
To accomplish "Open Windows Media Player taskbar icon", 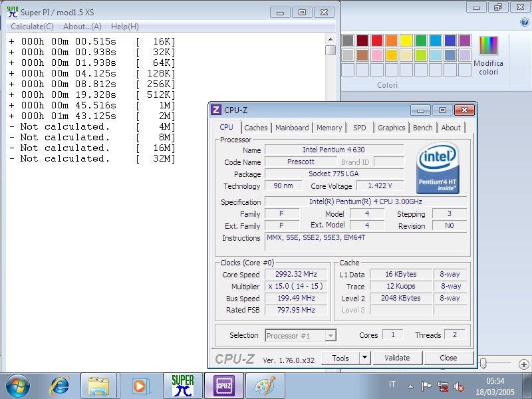I will tap(140, 386).
